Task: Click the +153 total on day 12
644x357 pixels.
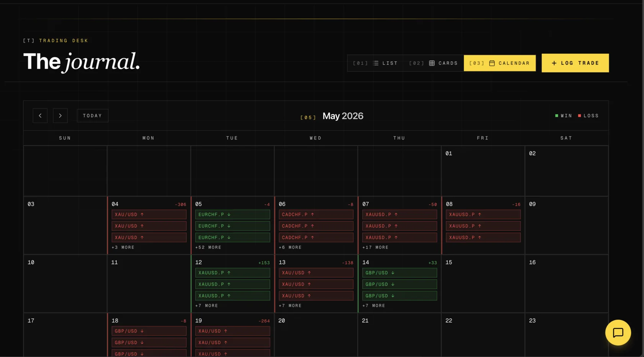Action: 264,263
